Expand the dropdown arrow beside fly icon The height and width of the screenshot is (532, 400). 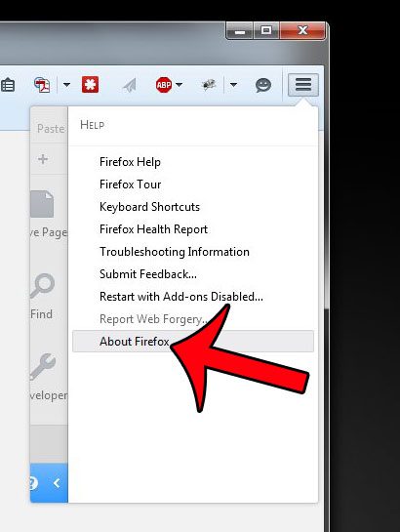click(233, 85)
